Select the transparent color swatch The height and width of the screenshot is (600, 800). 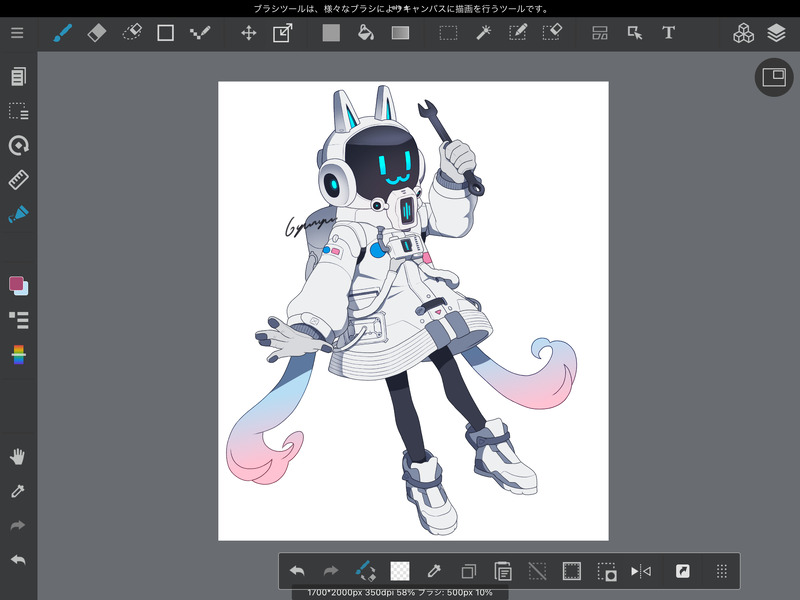(x=399, y=571)
